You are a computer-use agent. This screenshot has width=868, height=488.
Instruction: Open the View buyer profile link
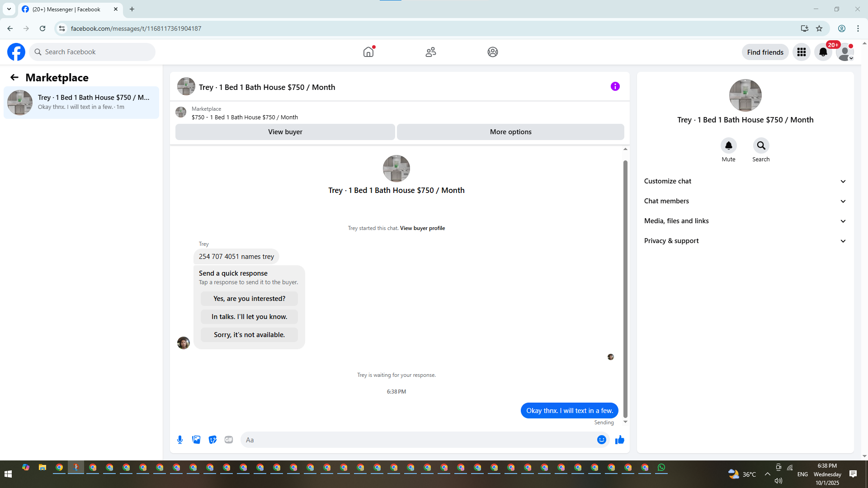pyautogui.click(x=422, y=228)
